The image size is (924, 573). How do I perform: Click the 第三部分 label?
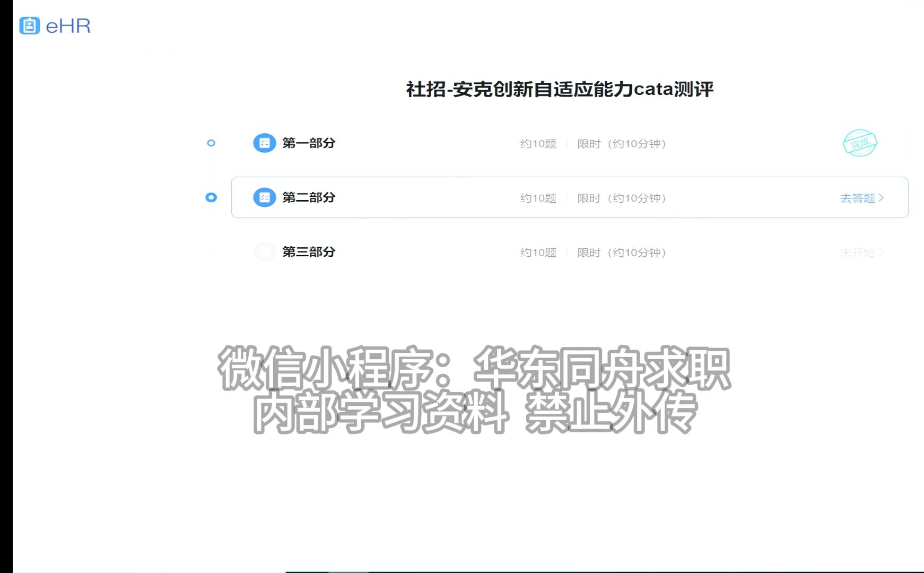pos(309,252)
